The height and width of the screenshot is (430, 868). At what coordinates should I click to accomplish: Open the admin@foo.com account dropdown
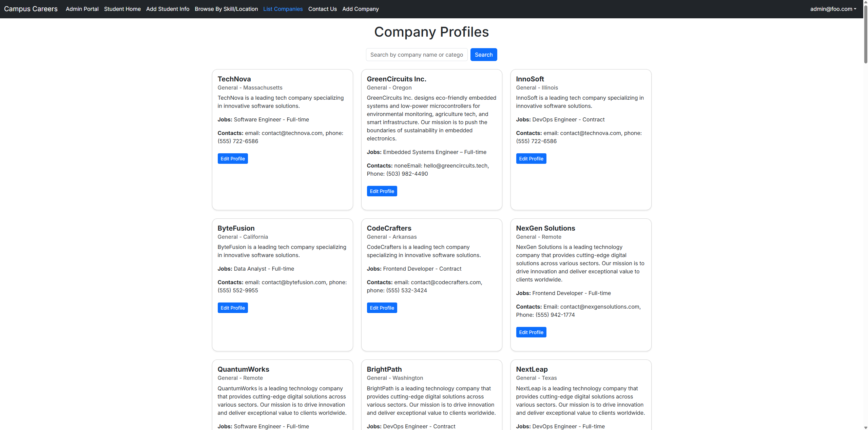click(x=833, y=9)
